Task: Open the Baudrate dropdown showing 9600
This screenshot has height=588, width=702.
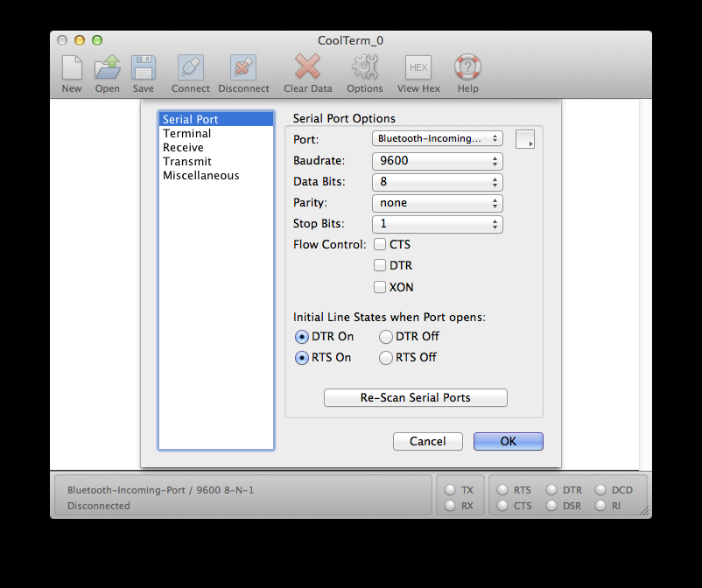Action: 437,161
